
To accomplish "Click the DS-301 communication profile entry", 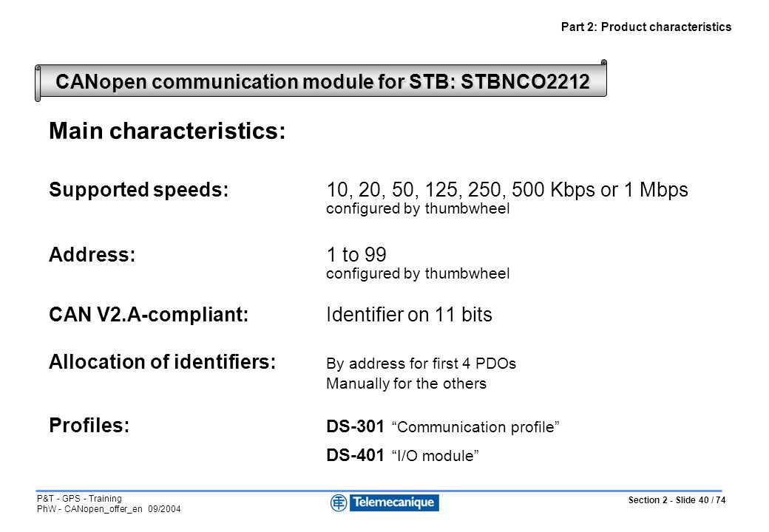I will coord(443,426).
